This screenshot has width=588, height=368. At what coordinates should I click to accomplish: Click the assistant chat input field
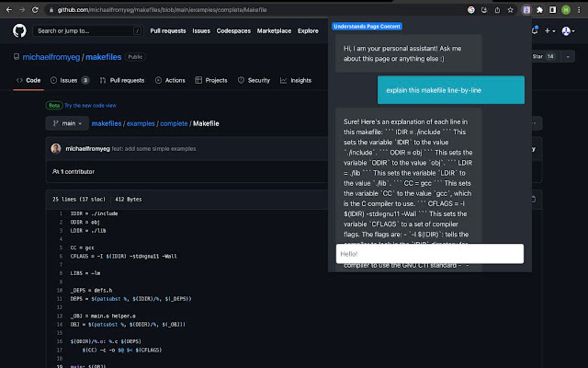coord(429,254)
